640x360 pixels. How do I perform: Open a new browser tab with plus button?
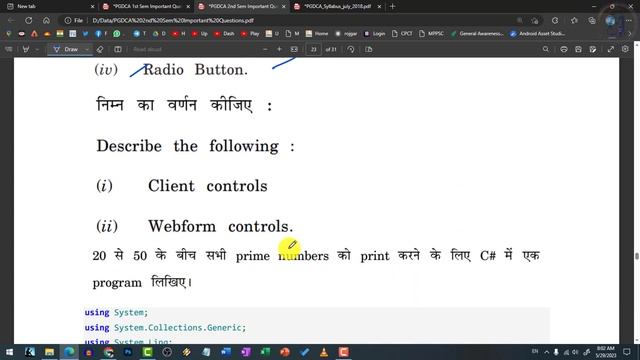tap(393, 7)
